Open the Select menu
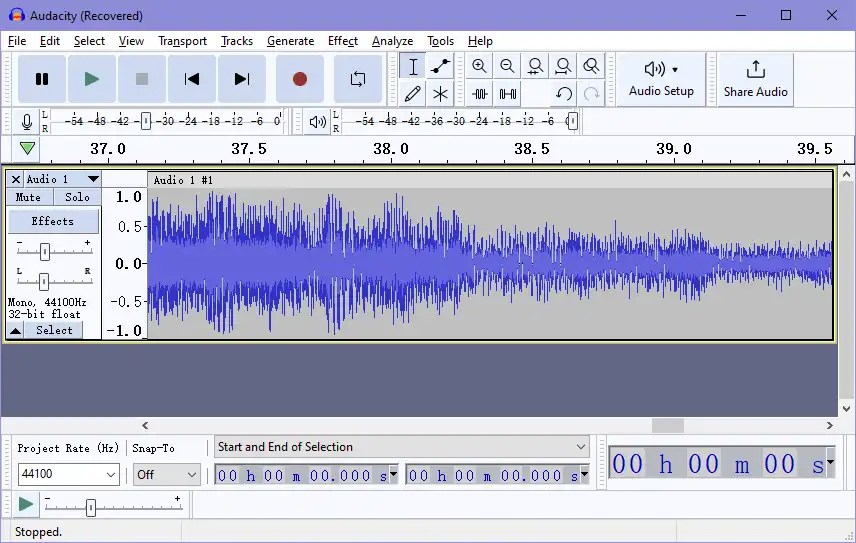 point(89,41)
